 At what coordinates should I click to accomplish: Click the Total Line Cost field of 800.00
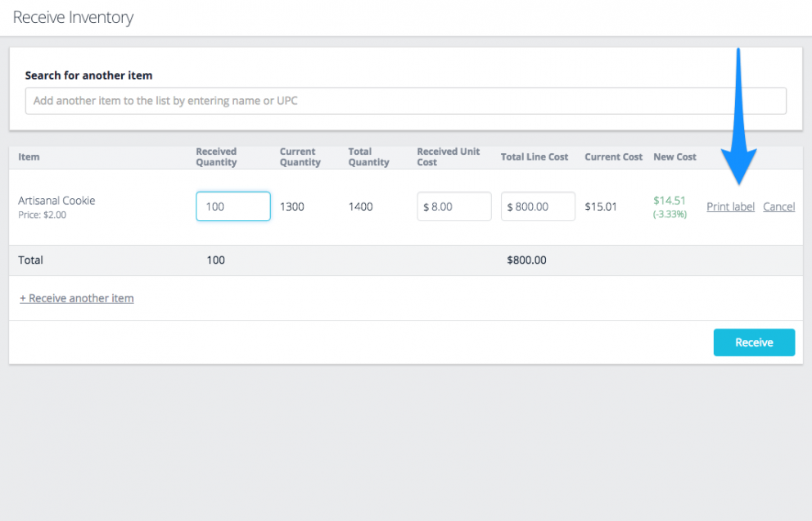(538, 206)
